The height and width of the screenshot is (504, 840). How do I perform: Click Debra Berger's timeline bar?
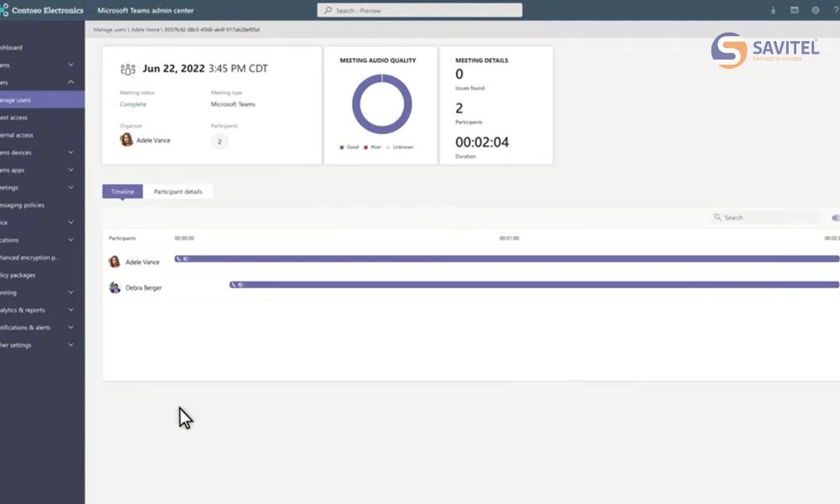pos(534,285)
